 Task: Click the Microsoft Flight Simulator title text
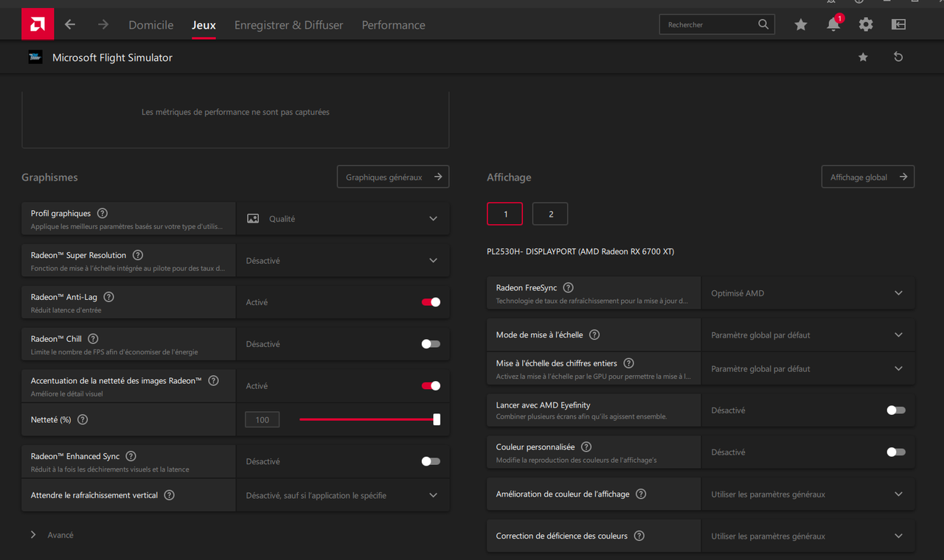(x=112, y=57)
